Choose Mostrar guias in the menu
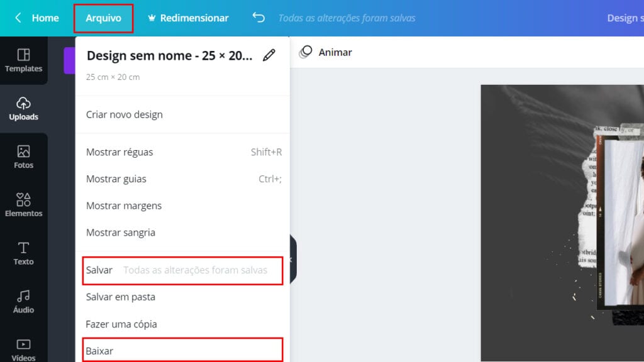This screenshot has width=644, height=362. click(182, 179)
